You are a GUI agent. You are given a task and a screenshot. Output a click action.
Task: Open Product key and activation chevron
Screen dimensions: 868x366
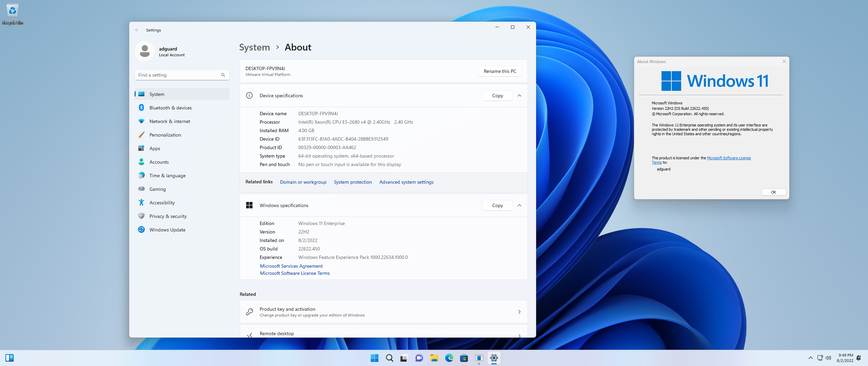click(519, 312)
